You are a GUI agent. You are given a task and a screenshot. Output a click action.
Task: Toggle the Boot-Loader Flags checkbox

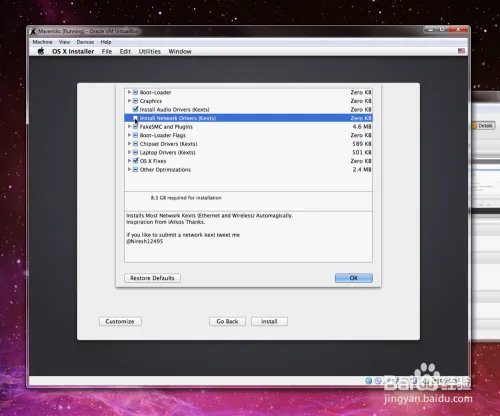point(136,135)
